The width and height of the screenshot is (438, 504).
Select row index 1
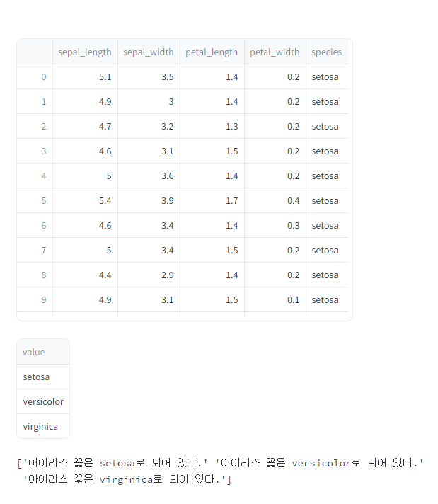[x=35, y=101]
